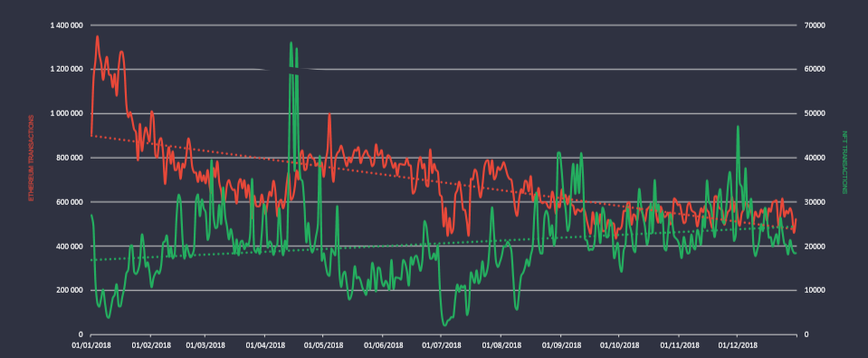Click the red Ethereum peak in early January
Screen dimensions: 868x358
[98, 37]
